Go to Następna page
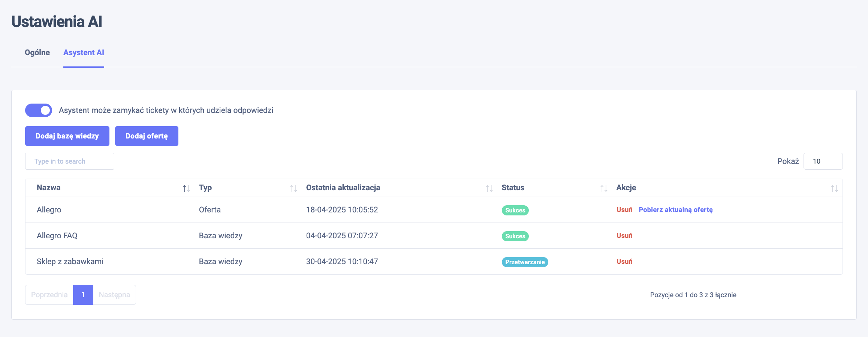This screenshot has height=337, width=868. (114, 295)
